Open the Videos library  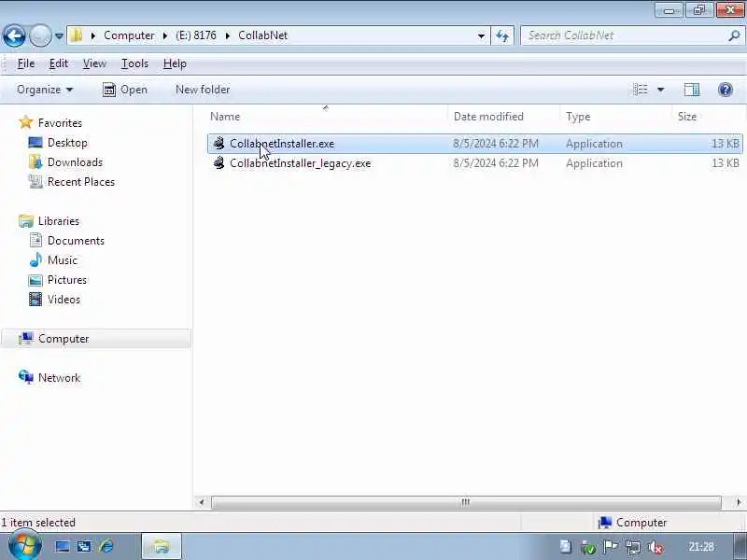pyautogui.click(x=63, y=300)
